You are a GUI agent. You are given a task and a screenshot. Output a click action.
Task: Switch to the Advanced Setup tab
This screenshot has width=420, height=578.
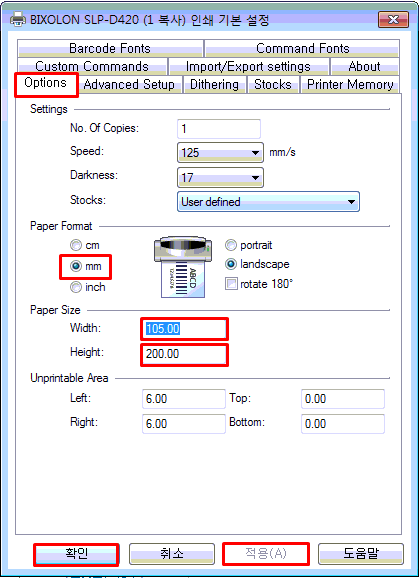129,84
